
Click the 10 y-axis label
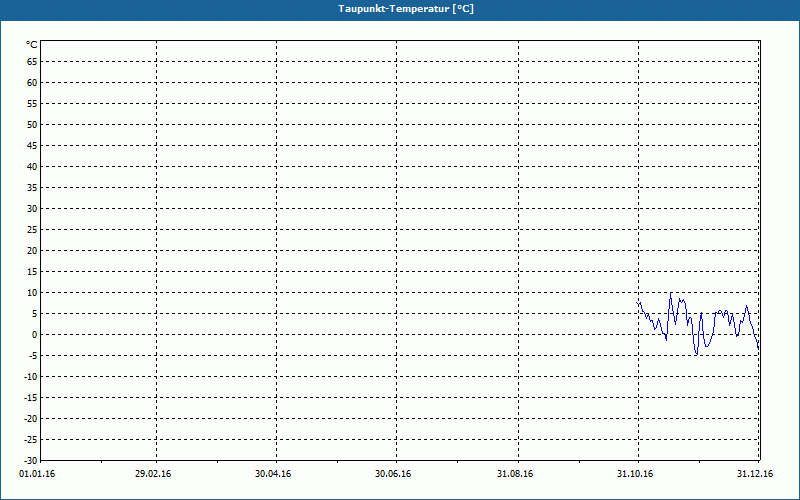31,293
